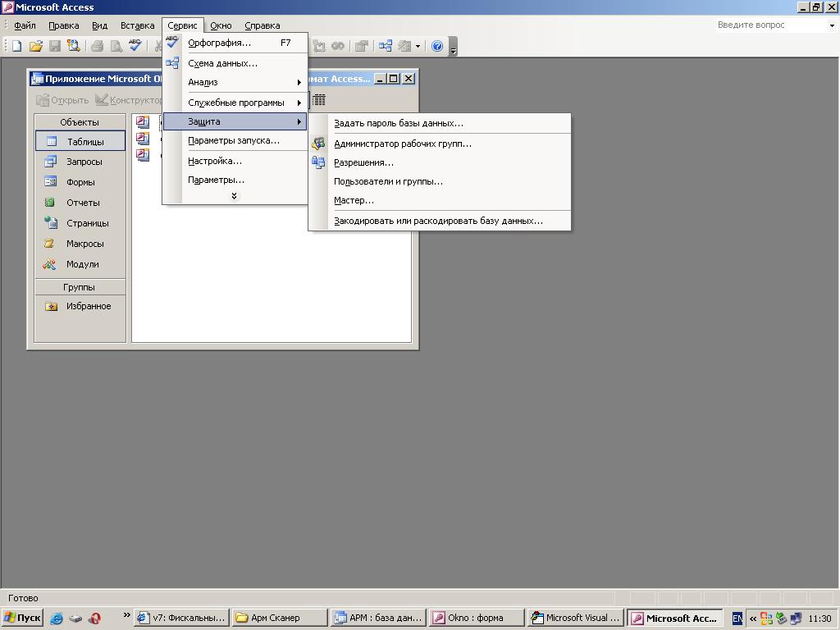Open the Вид menu

pos(99,25)
